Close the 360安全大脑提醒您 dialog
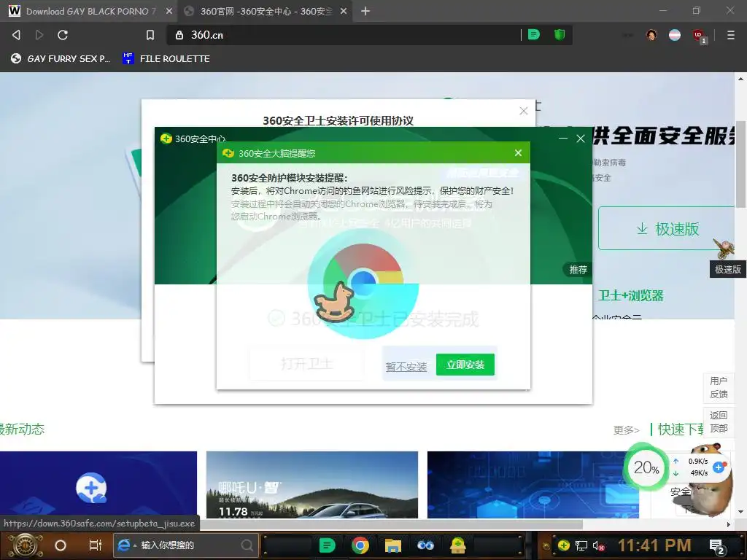The width and height of the screenshot is (747, 560). 519,153
